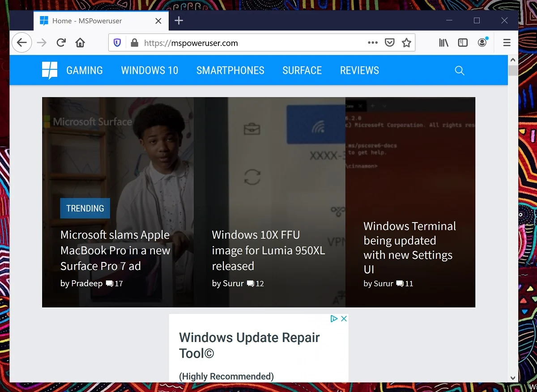Open the tracking protection shield icon
Image resolution: width=537 pixels, height=392 pixels.
coord(117,43)
